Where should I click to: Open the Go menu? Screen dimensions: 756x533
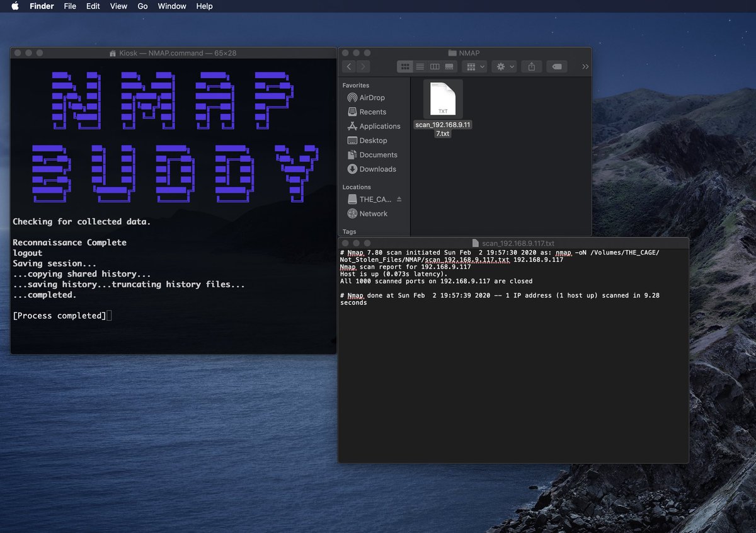pyautogui.click(x=142, y=6)
